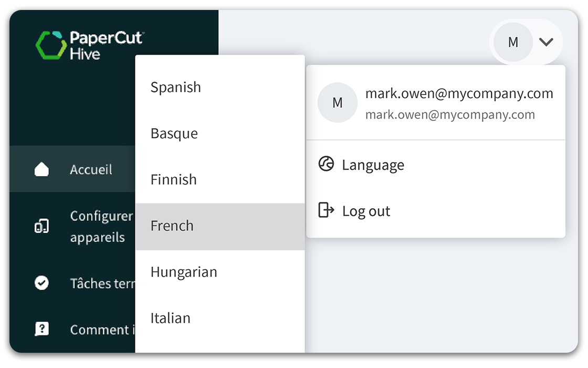
Task: Open the Accueil sidebar item
Action: pos(91,170)
